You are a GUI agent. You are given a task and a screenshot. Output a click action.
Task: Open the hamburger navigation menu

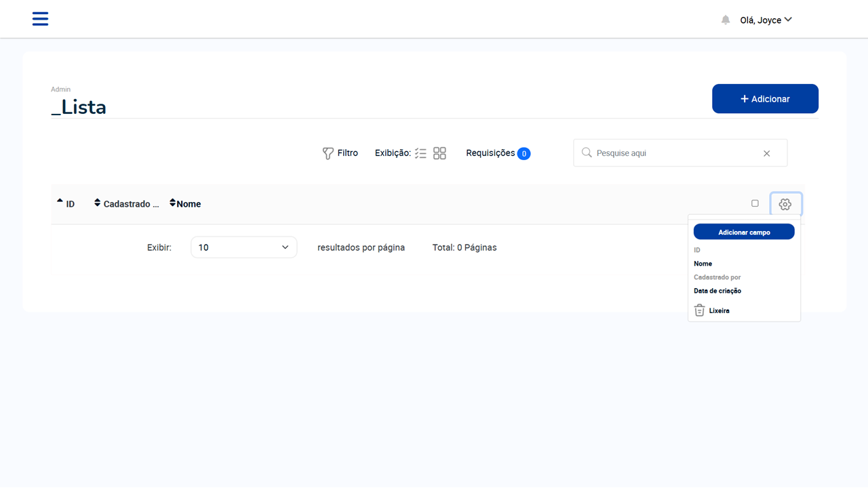pos(40,19)
